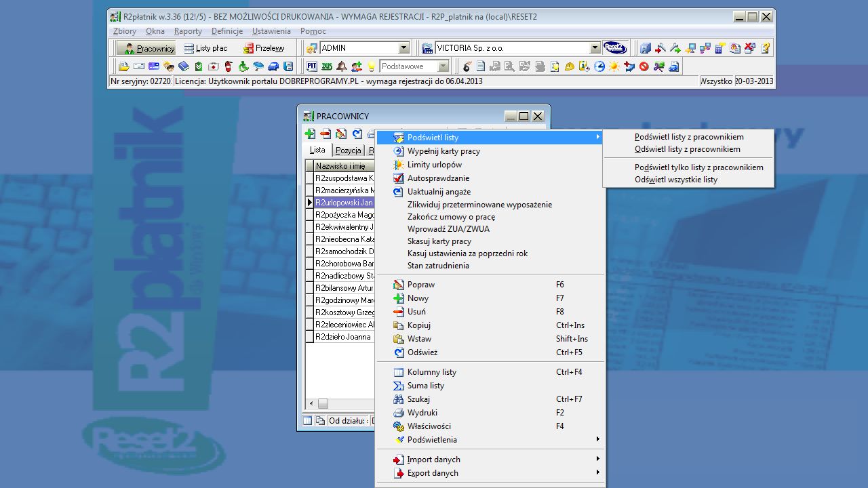Select Autosprawdzanie menu entry
Viewport: 868px width, 488px height.
(490, 178)
